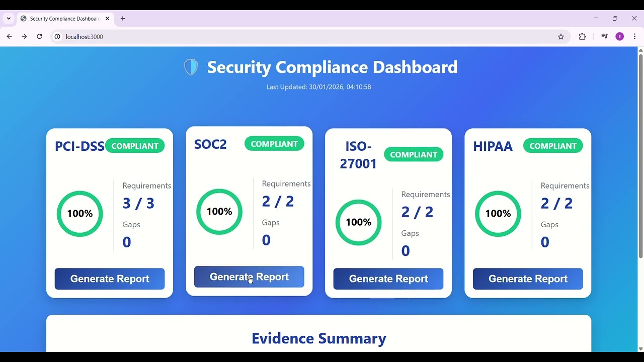
Task: Open the media control icon in toolbar
Action: 605,37
